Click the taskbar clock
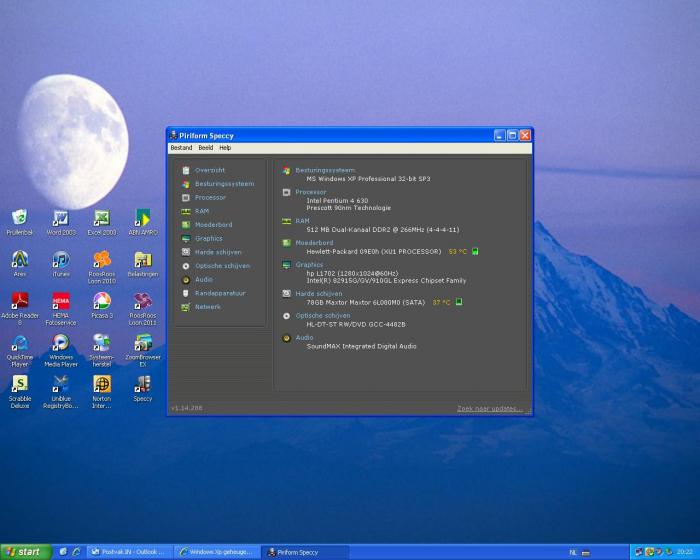The width and height of the screenshot is (700, 560). pos(684,552)
